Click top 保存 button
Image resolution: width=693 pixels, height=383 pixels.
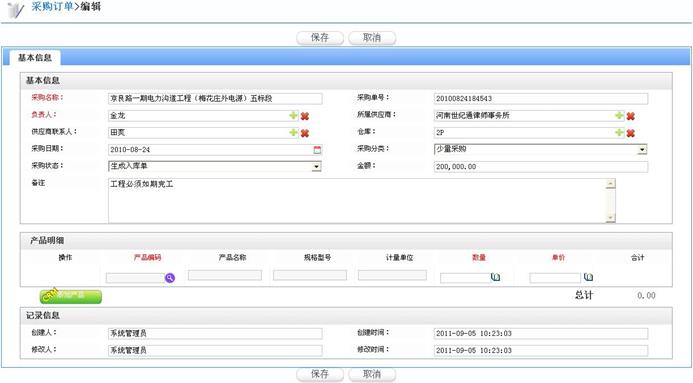pos(320,38)
